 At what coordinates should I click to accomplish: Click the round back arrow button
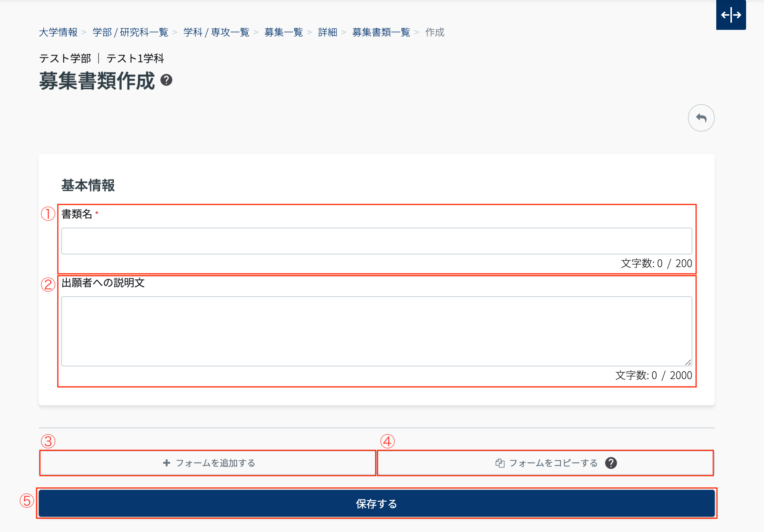[701, 118]
